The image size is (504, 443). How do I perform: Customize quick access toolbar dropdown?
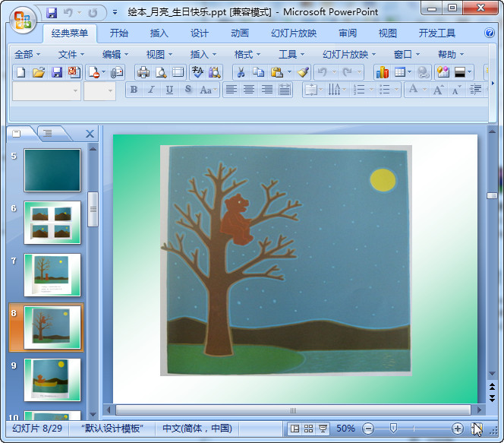(115, 13)
